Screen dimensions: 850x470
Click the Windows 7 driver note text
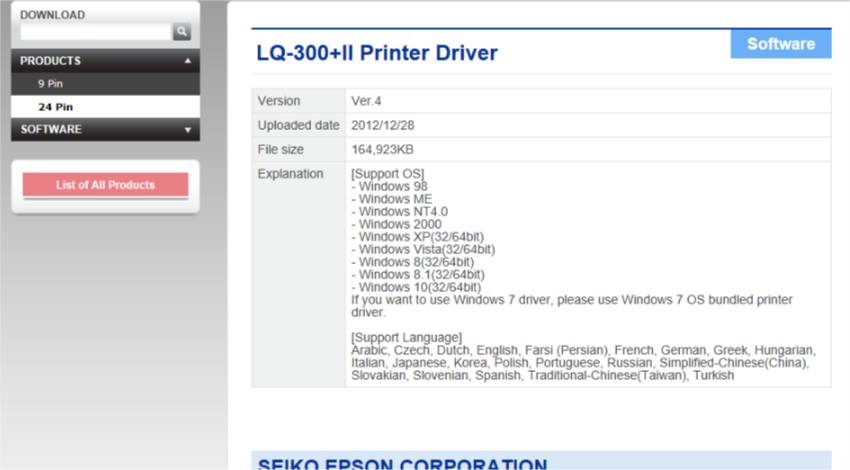click(x=572, y=306)
